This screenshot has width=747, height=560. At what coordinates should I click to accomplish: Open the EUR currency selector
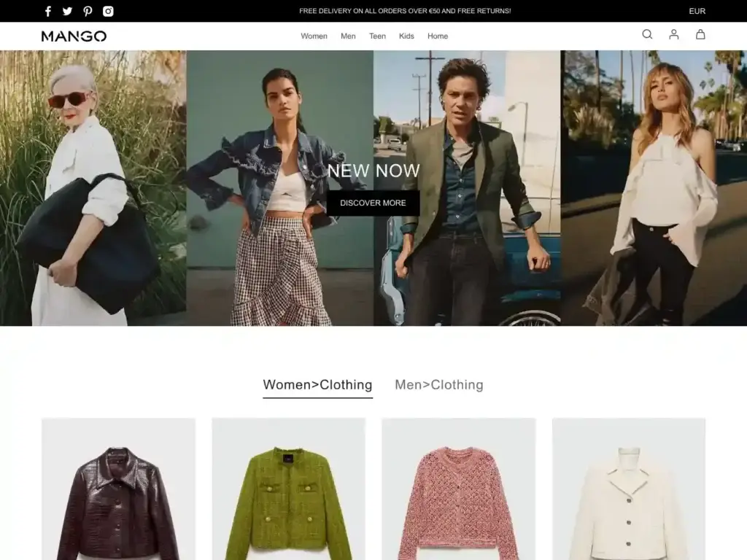697,11
